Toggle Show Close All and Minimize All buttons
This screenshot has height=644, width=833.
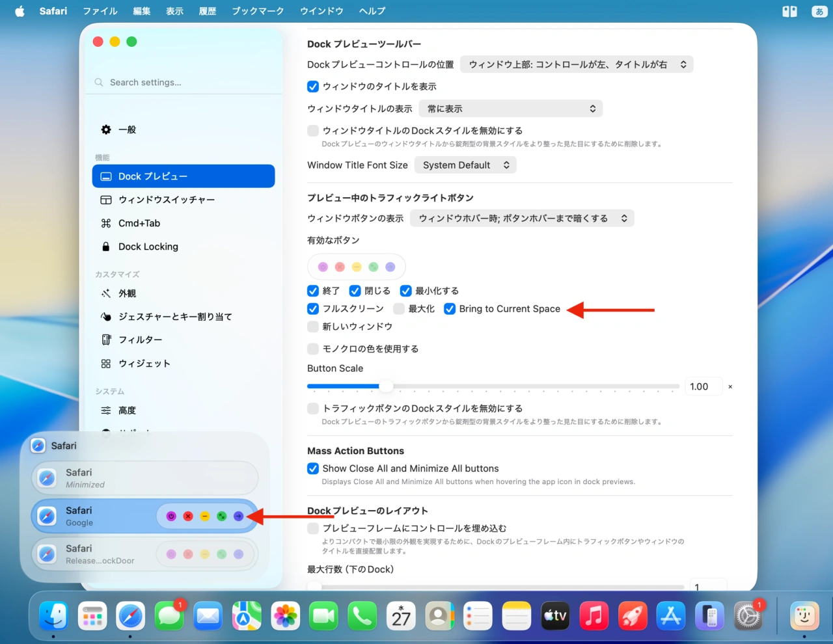(x=313, y=468)
